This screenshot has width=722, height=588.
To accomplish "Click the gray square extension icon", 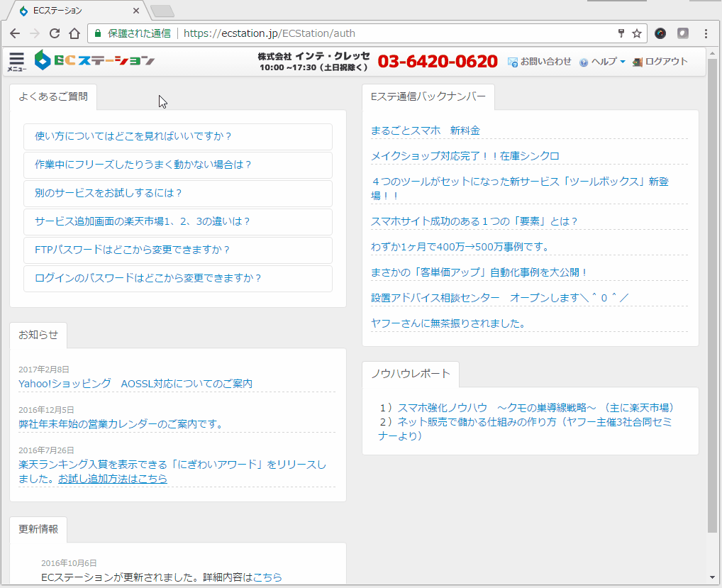I will tap(683, 33).
